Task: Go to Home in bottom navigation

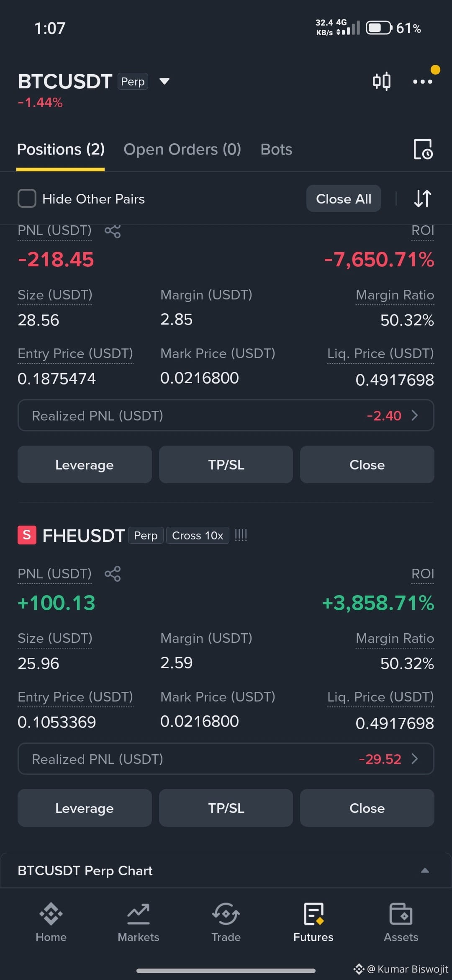Action: (x=51, y=922)
